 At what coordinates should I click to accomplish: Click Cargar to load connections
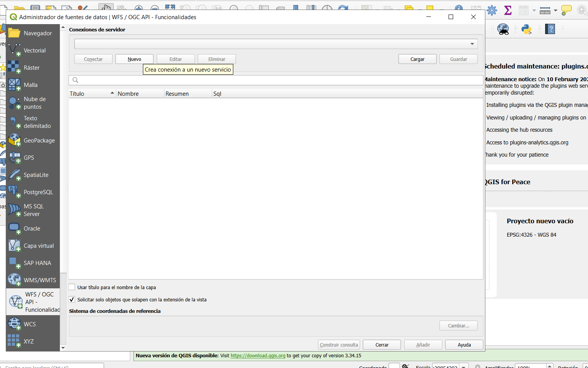418,59
